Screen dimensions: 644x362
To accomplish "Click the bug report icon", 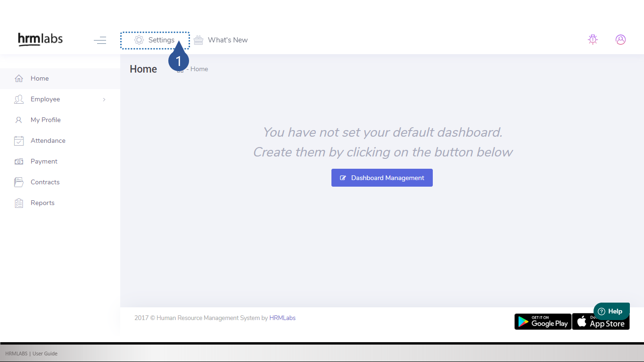I will click(x=593, y=40).
